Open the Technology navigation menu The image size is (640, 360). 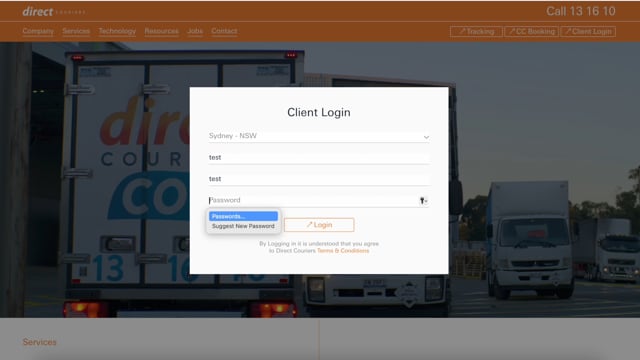tap(117, 31)
